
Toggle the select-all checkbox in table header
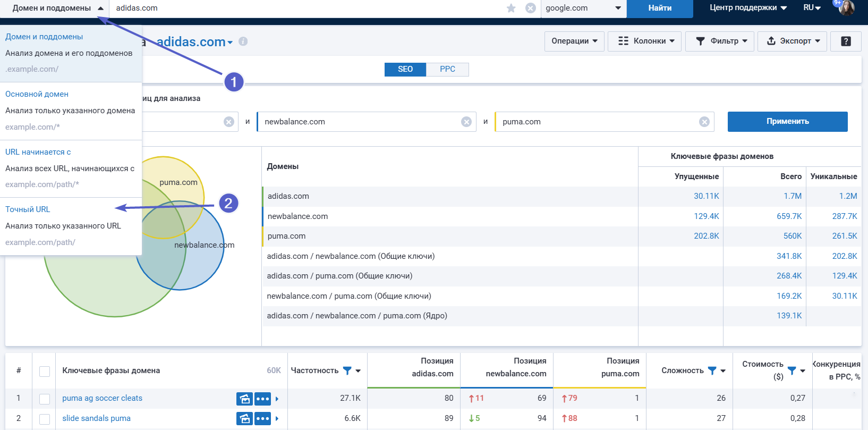tap(45, 371)
